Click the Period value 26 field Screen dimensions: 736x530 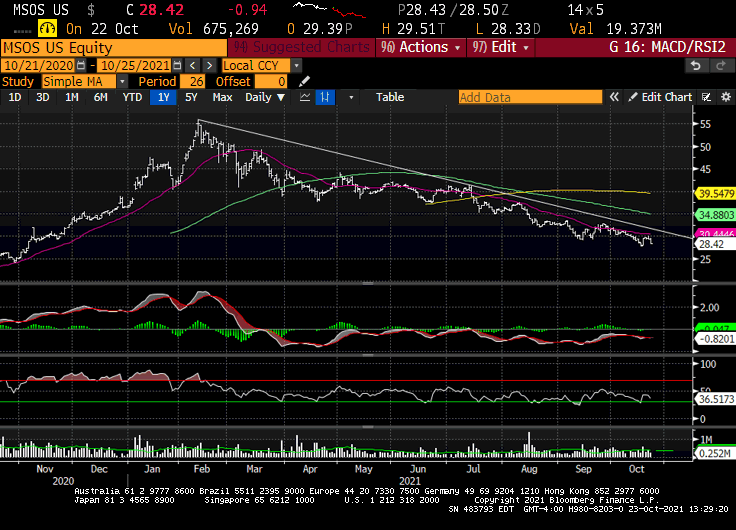[192, 82]
